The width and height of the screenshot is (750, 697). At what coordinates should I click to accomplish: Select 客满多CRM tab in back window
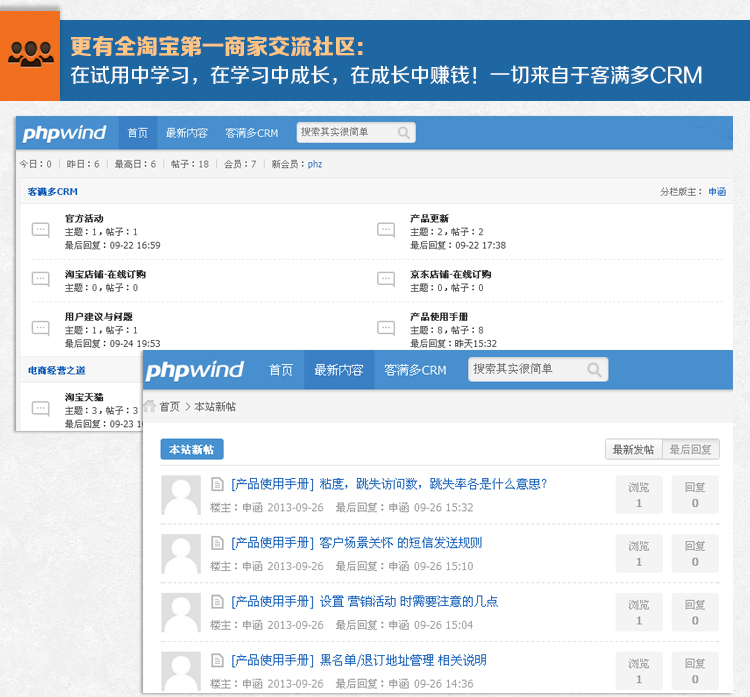coord(252,133)
